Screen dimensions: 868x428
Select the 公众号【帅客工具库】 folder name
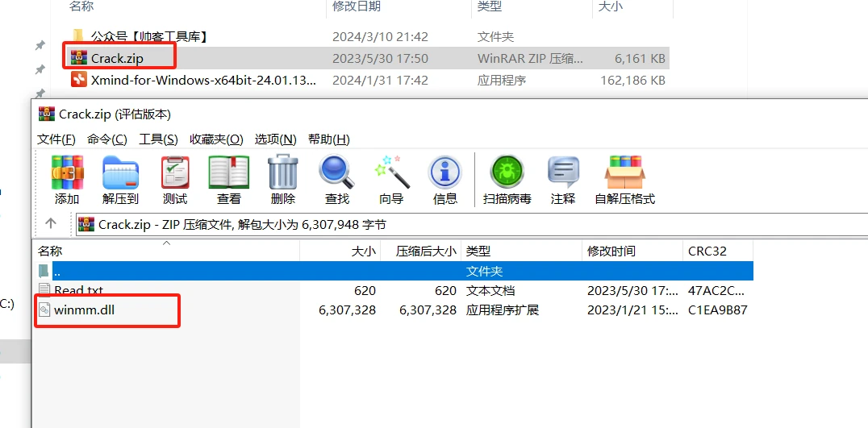150,36
